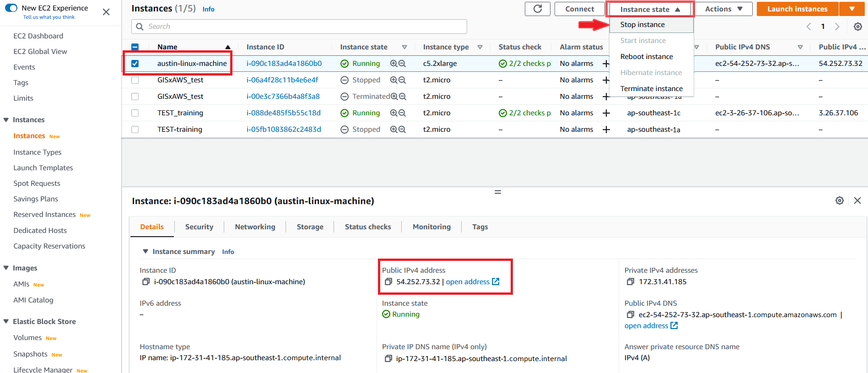Switch to the Networking tab
This screenshot has height=373, width=868.
255,227
